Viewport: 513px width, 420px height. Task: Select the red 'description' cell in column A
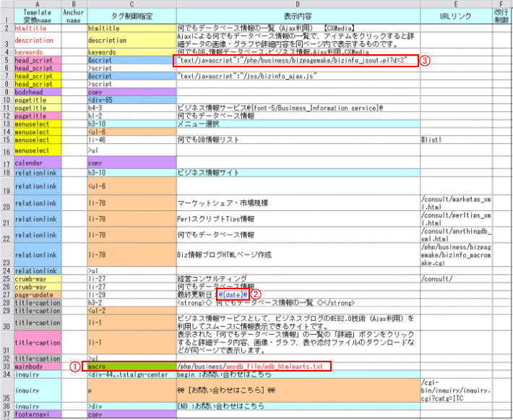click(38, 40)
